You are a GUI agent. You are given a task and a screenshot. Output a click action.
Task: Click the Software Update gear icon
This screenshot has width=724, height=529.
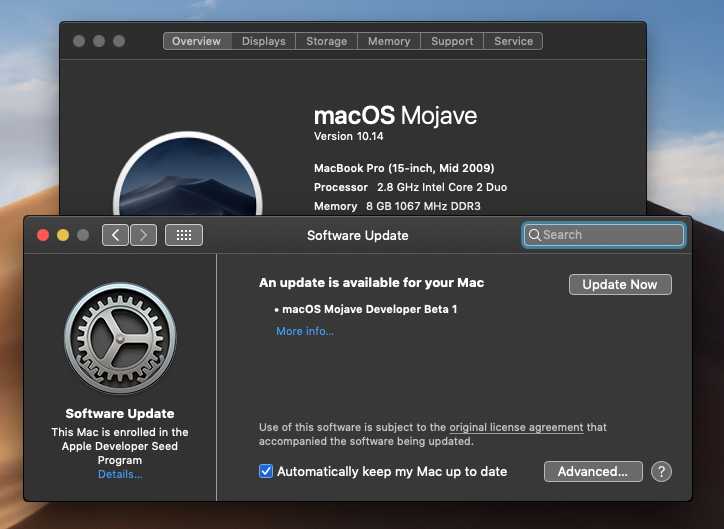coord(120,338)
